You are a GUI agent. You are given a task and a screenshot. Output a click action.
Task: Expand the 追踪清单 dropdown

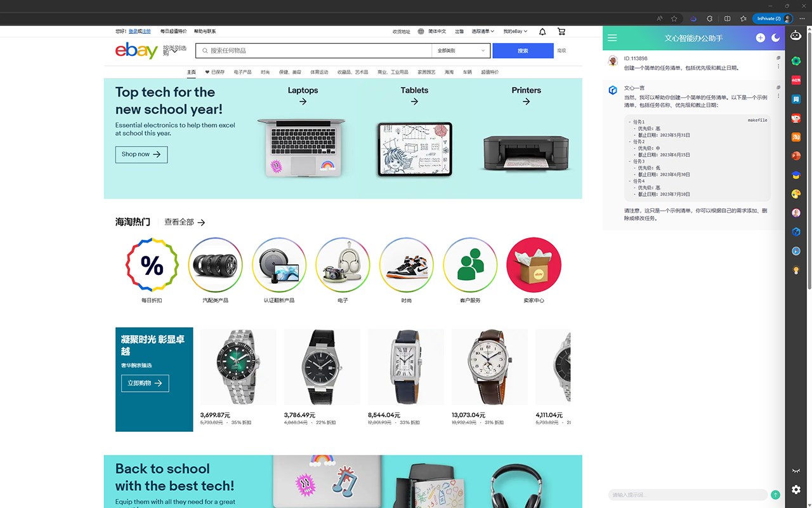(x=483, y=31)
